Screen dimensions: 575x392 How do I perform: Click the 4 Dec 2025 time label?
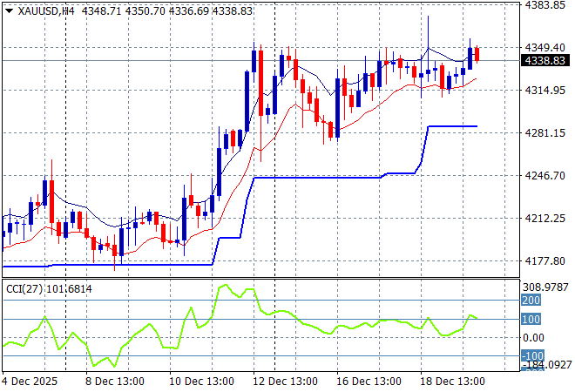30,382
